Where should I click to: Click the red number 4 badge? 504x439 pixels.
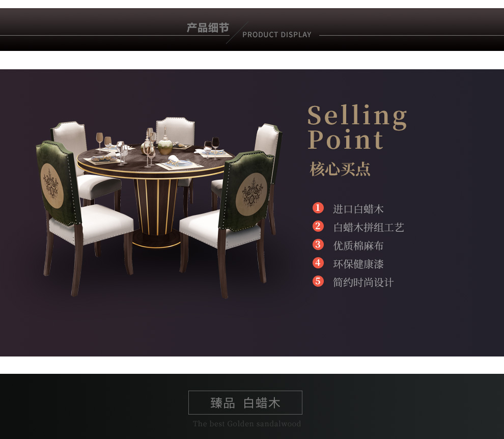(x=318, y=263)
